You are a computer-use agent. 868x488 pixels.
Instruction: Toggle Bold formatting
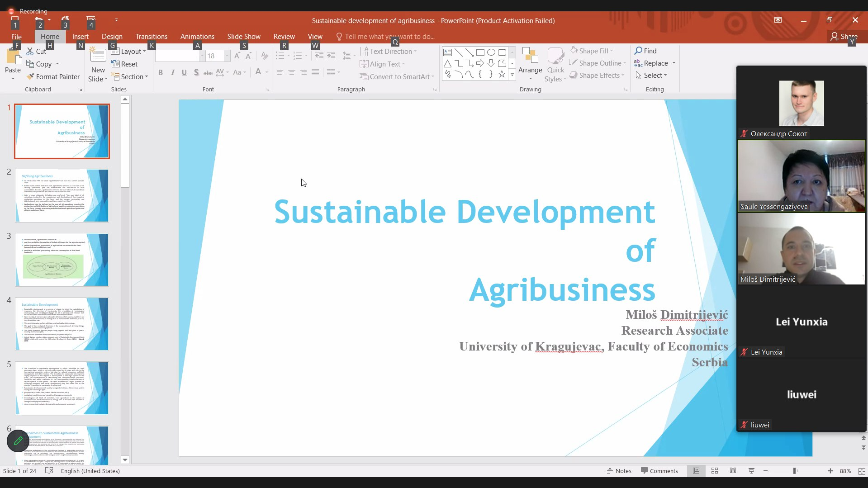(161, 72)
